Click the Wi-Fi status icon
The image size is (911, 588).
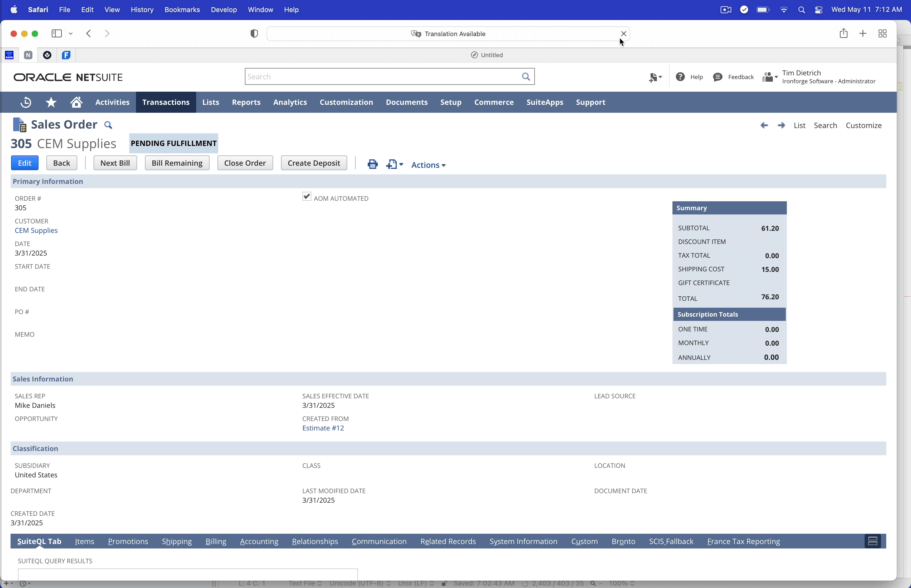(783, 10)
